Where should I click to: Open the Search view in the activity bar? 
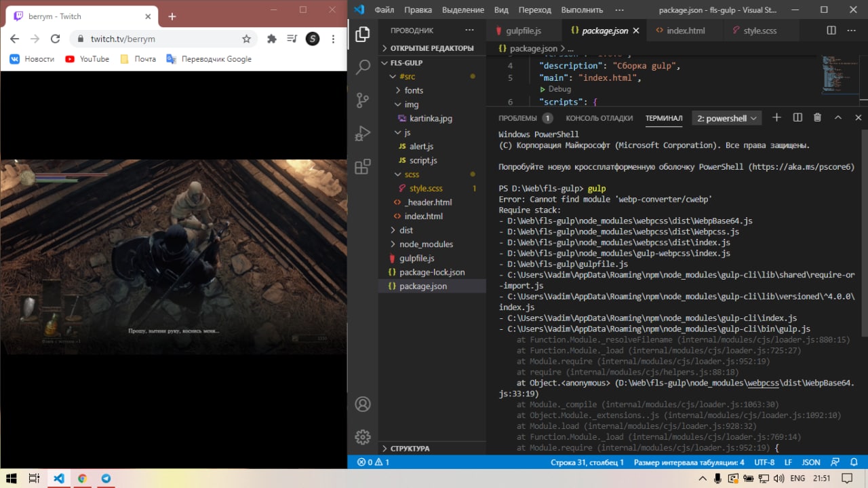[363, 67]
